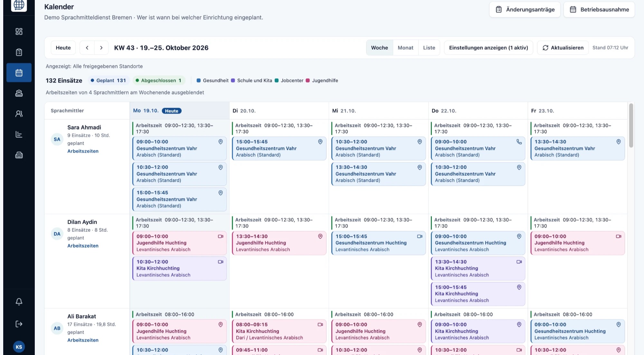Screen dimensions: 644x355
Task: Select the SA avatar of Sara Ahmadi
Action: 57,139
